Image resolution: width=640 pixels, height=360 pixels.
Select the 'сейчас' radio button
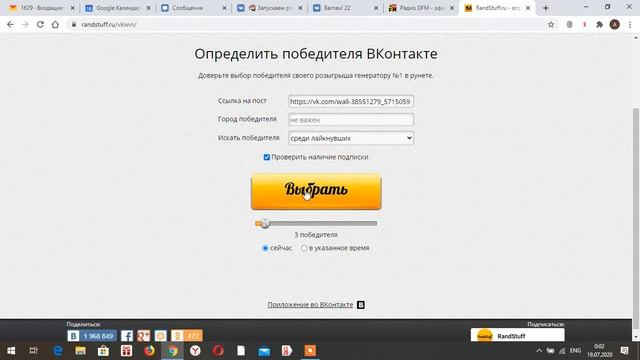coord(265,248)
